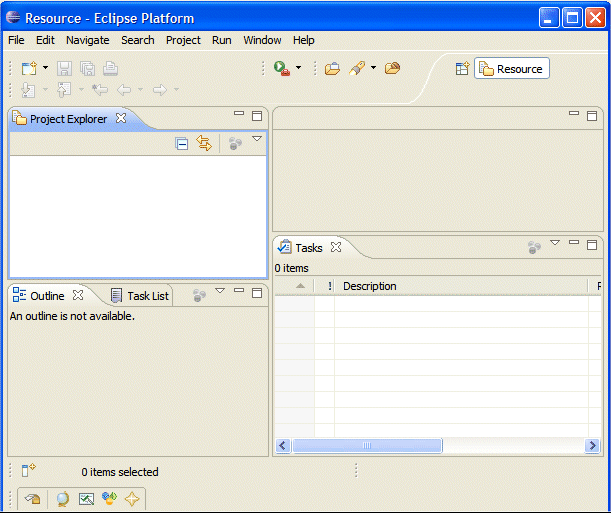Maximize the Tasks panel
The image size is (611, 513).
[592, 245]
